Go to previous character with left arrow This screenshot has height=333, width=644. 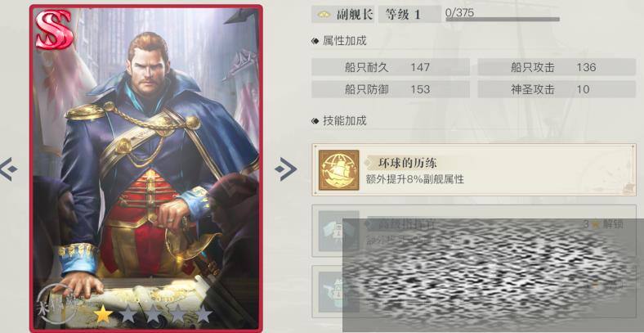point(8,169)
